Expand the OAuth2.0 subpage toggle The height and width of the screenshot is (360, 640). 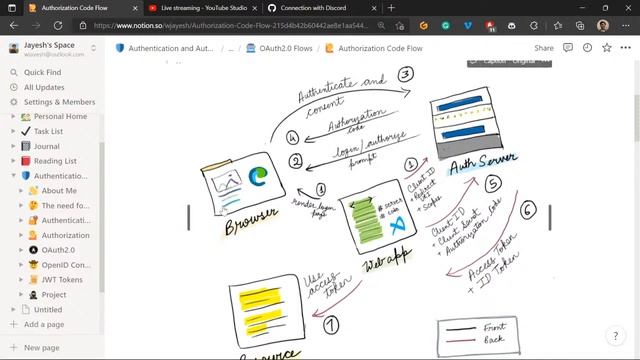tap(21, 250)
